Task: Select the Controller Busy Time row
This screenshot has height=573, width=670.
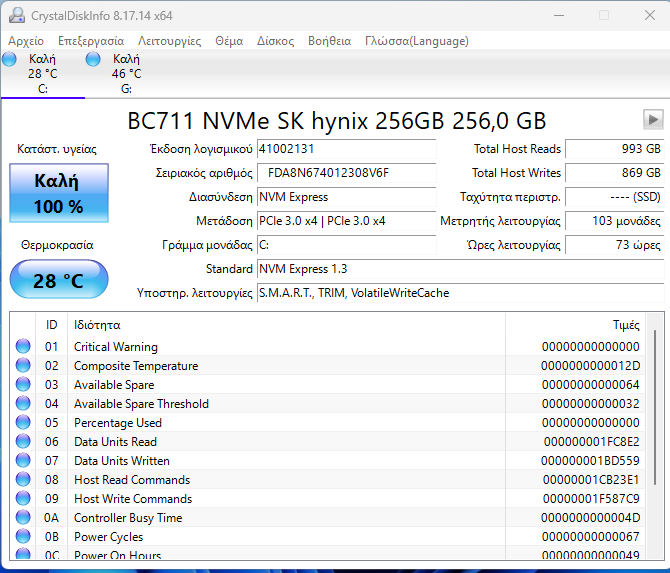Action: point(328,518)
